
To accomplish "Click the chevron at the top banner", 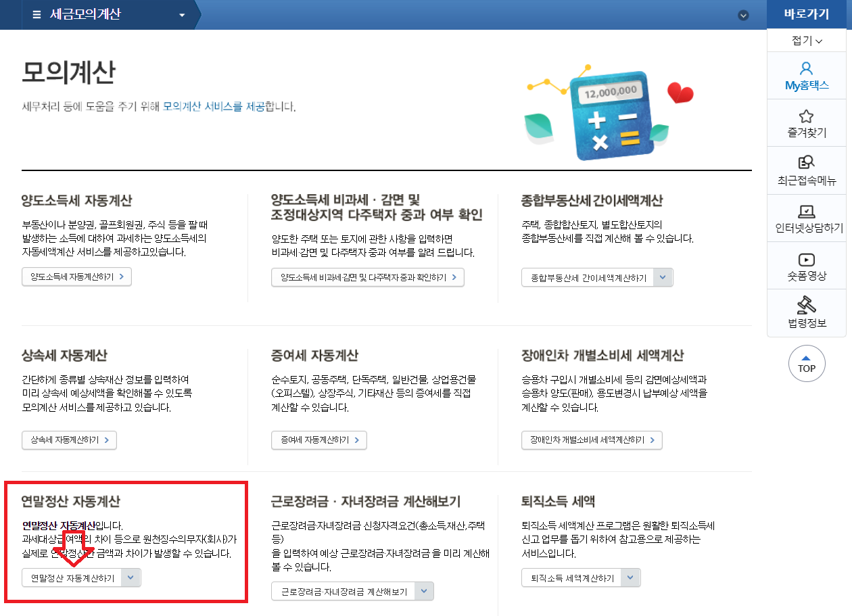I will pos(744,15).
